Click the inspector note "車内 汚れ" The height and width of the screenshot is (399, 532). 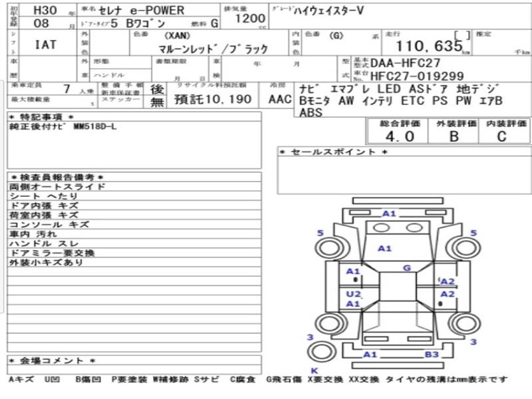(x=33, y=234)
